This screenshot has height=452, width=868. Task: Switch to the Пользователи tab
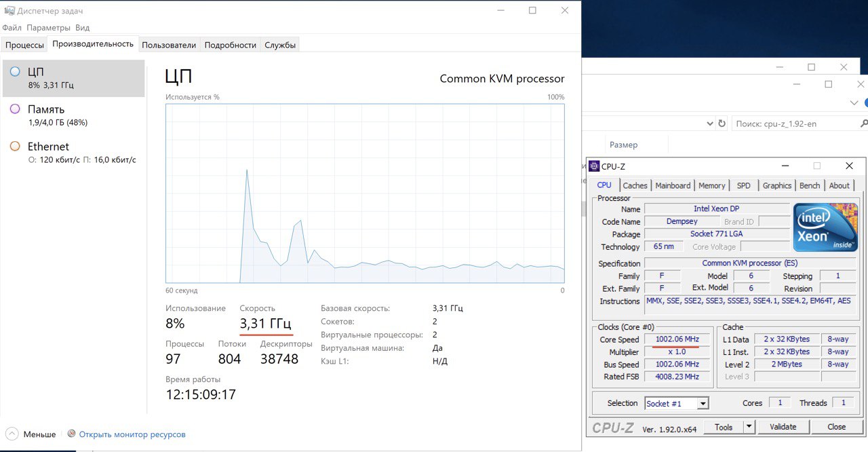(169, 45)
